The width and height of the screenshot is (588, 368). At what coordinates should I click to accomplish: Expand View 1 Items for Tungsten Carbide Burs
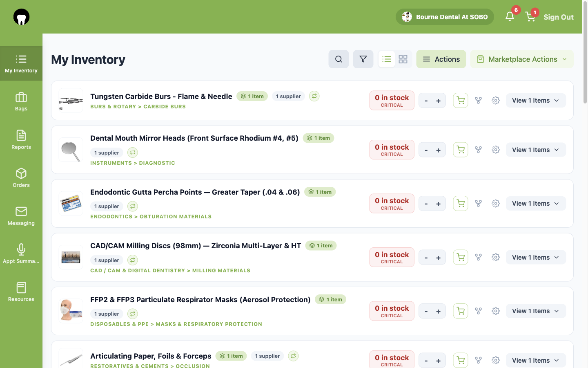click(536, 101)
